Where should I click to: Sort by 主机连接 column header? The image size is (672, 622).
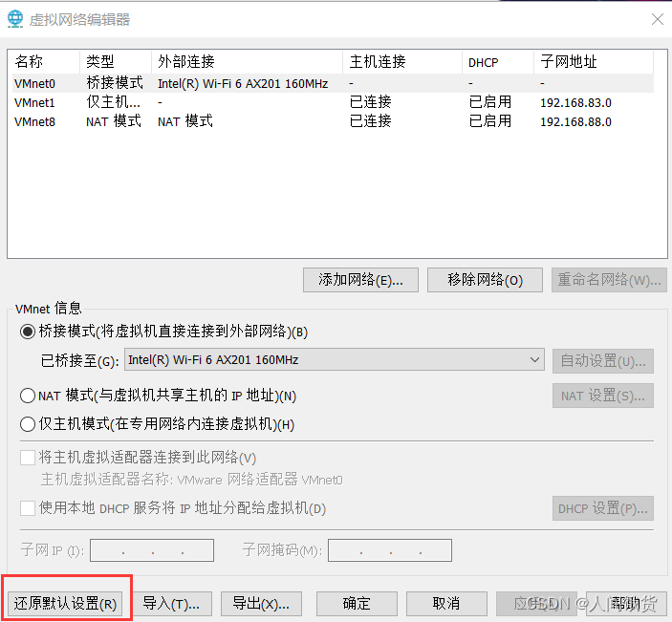coord(402,62)
